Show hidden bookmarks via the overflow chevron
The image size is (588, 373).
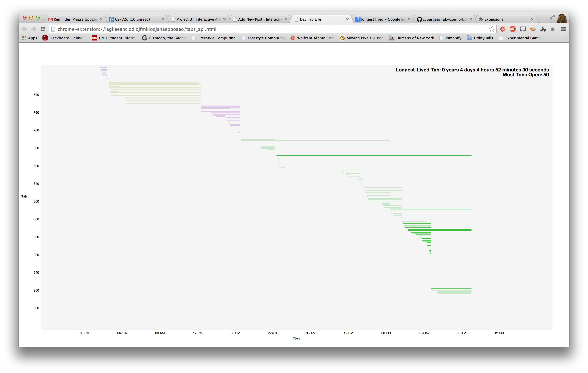coord(566,38)
